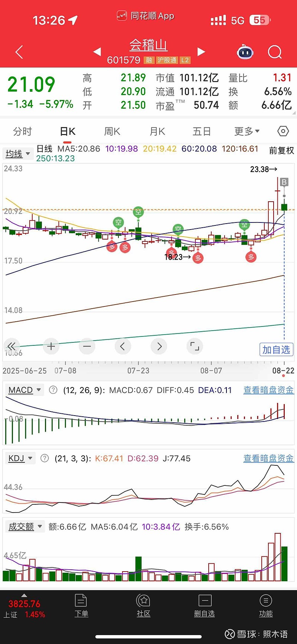Enter fullscreen chart with expand icon

195,347
